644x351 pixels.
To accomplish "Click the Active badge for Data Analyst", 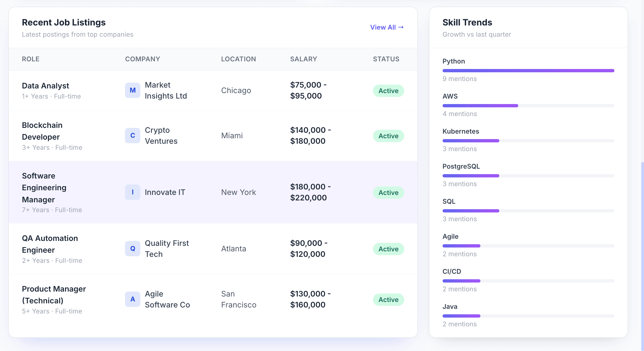I will coord(388,91).
